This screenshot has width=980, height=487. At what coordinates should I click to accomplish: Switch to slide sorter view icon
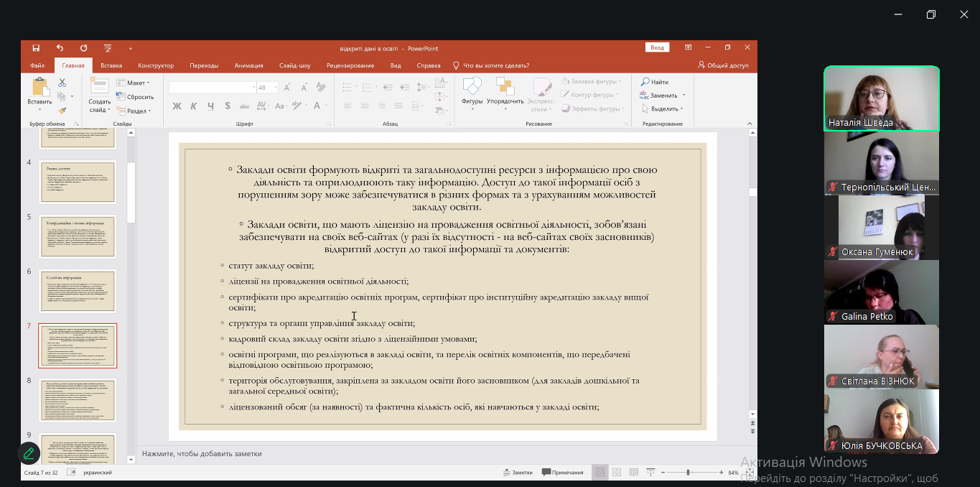[617, 473]
